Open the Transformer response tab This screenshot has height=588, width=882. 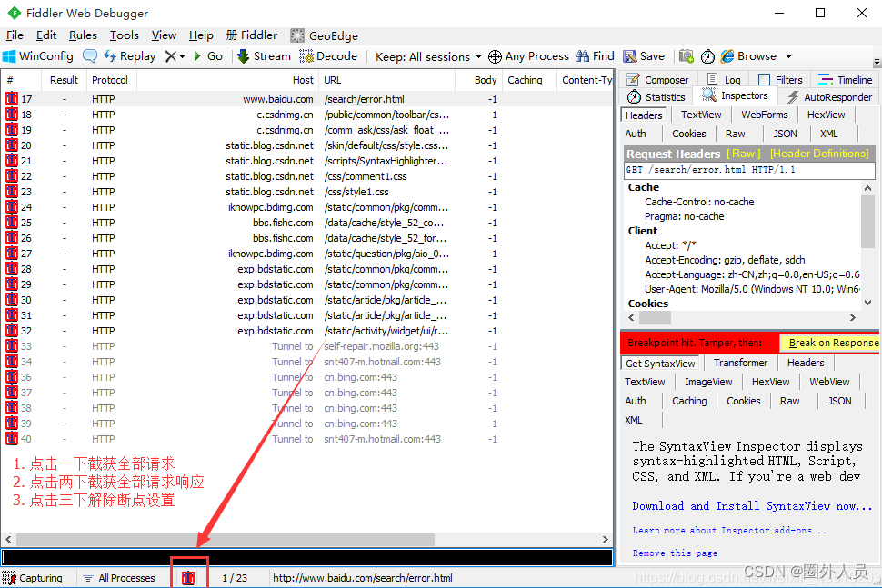point(740,363)
